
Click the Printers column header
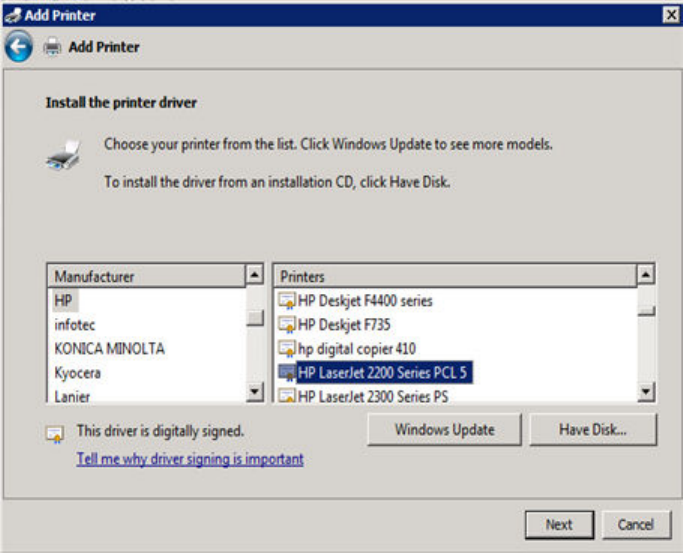click(x=455, y=276)
